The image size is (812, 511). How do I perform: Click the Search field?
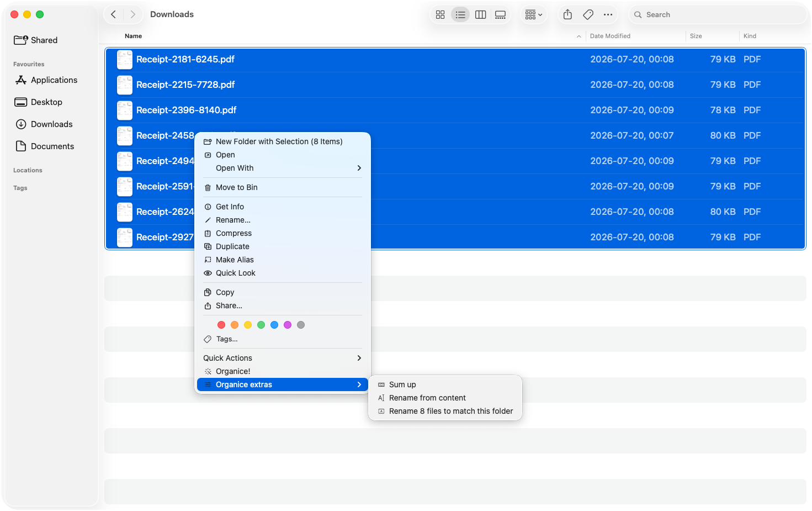(x=718, y=15)
